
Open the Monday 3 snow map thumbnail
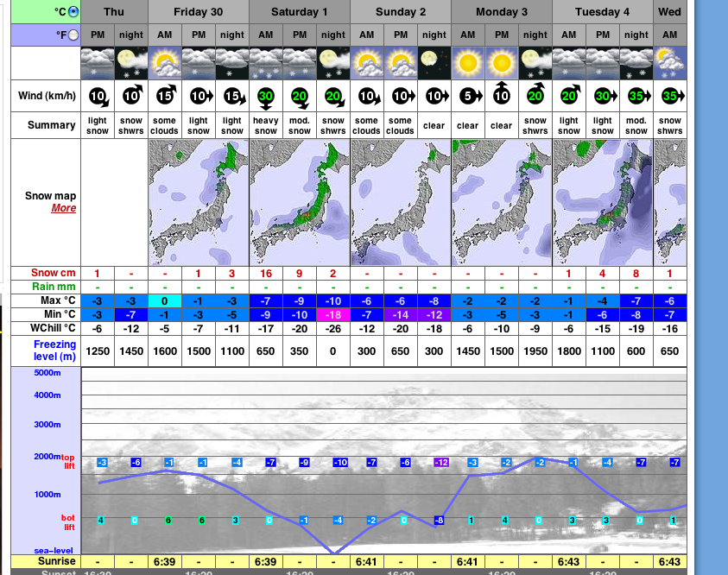502,203
